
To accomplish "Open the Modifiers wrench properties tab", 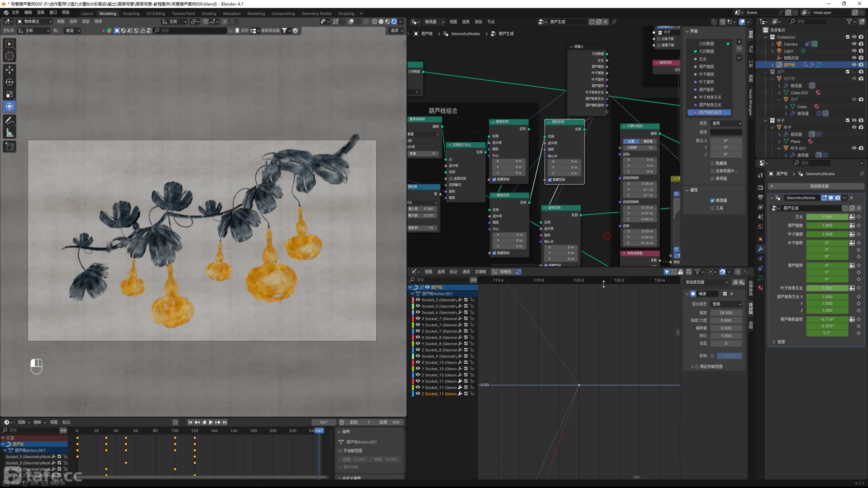I will click(x=761, y=249).
